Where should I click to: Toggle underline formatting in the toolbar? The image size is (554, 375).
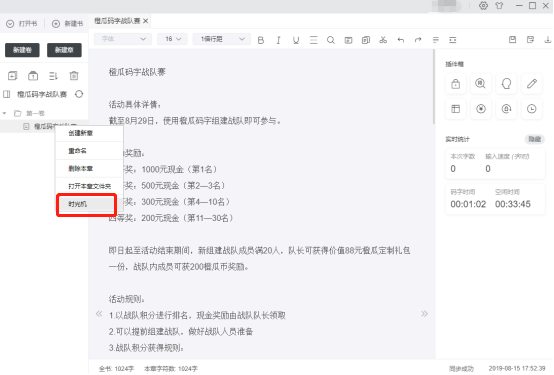coord(296,40)
